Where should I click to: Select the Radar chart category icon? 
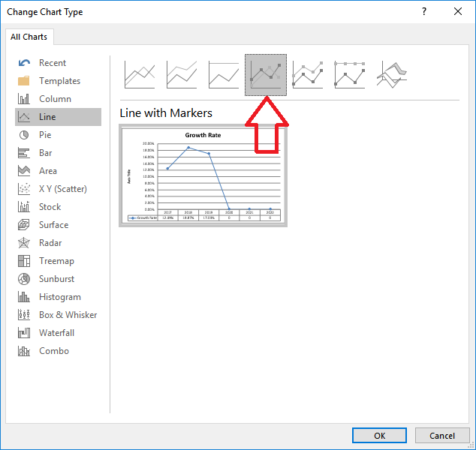[x=24, y=243]
